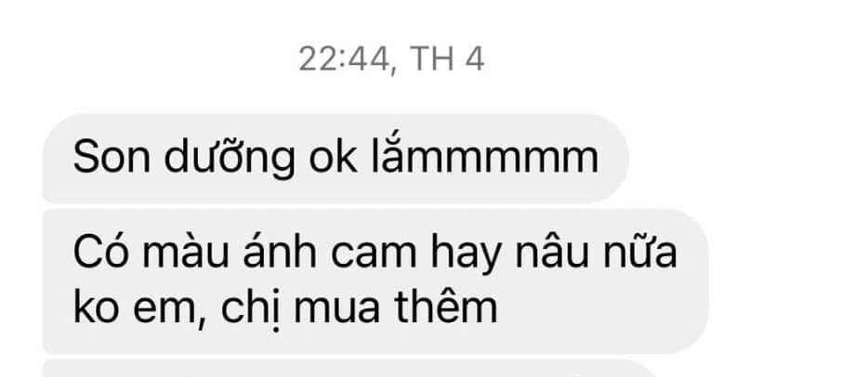The image size is (868, 377).
Task: Tap the partially visible bubble at the bottom
Action: coord(349,368)
